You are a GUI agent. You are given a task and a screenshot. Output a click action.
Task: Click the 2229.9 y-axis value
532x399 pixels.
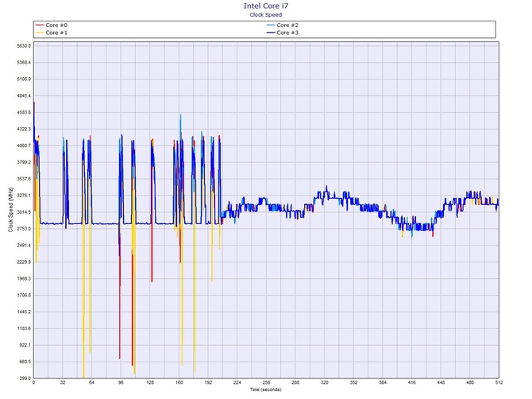pyautogui.click(x=24, y=262)
